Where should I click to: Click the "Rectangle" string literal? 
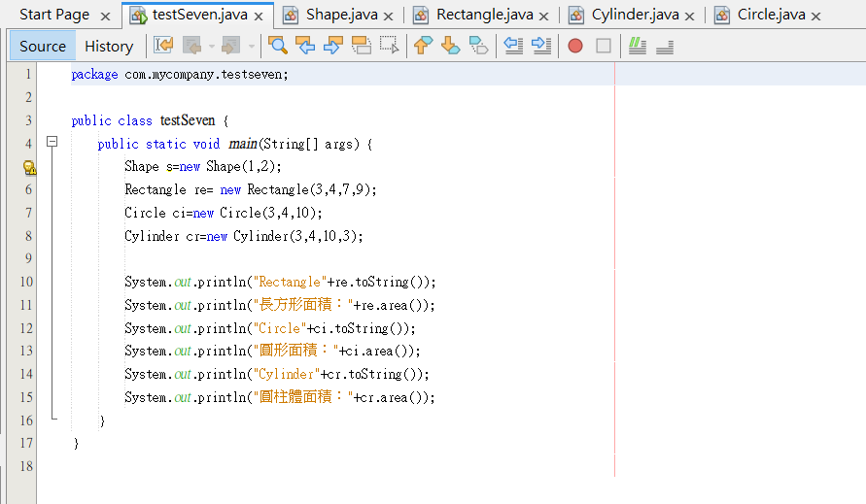290,282
